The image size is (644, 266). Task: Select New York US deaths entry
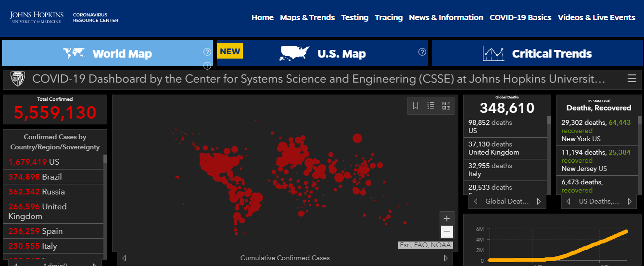tap(597, 131)
